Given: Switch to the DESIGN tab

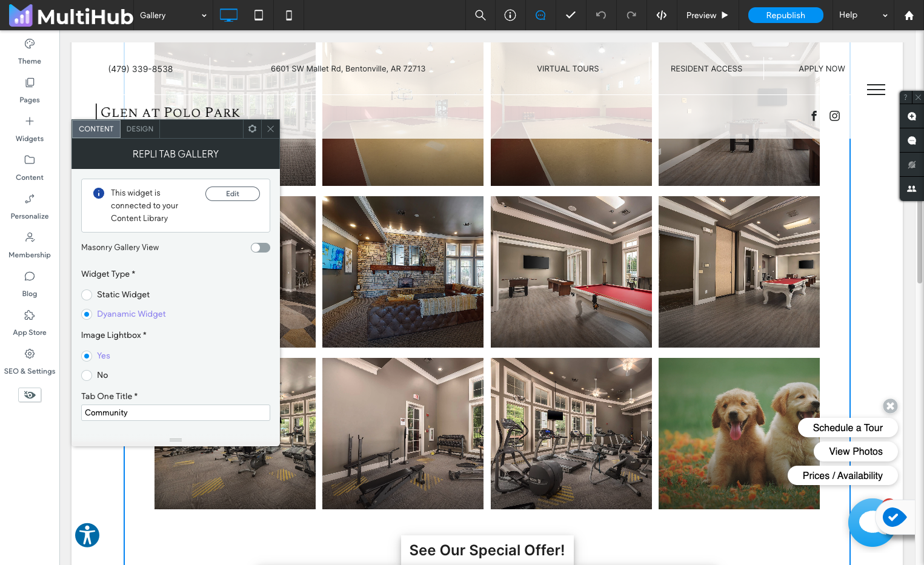Looking at the screenshot, I should [x=140, y=129].
